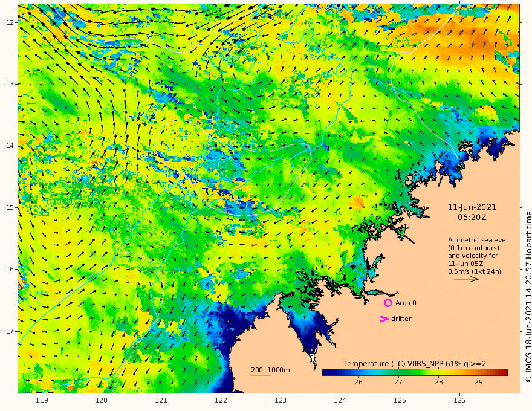Click the 'Temperature (°C) VIIRS_NPP 61% ql>=2' title

point(414,364)
